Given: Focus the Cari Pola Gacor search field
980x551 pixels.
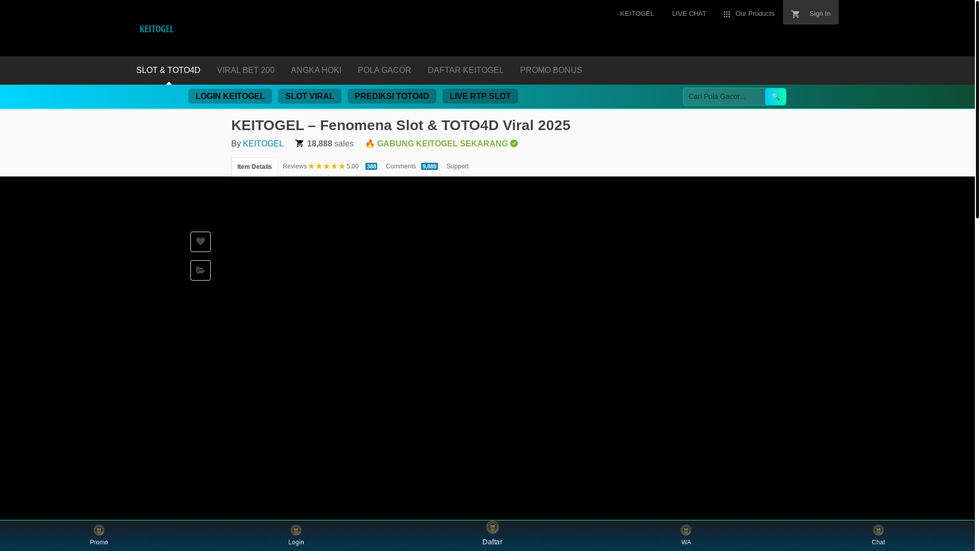Looking at the screenshot, I should tap(724, 96).
